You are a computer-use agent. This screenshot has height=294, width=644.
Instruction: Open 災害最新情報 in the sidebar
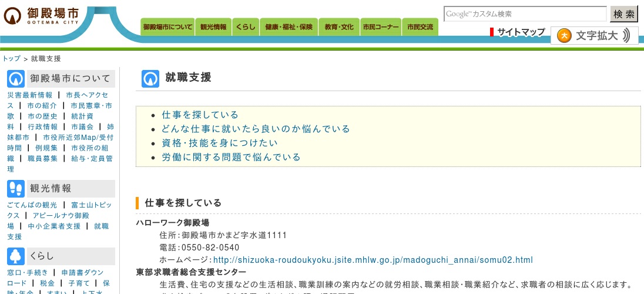[29, 95]
